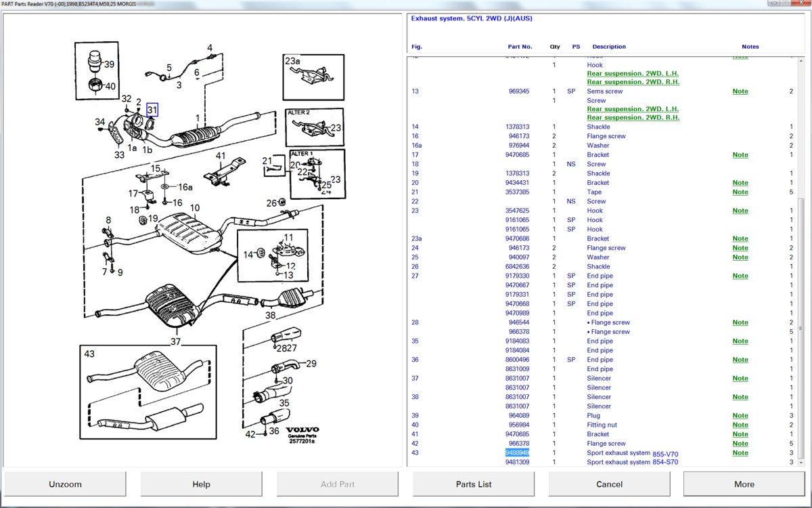
Task: Open Note link for Fitting nut row
Action: point(740,425)
